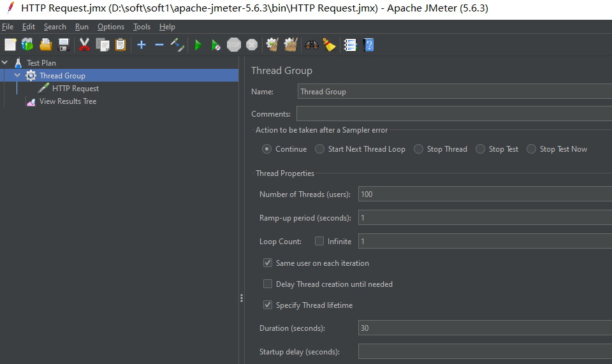Uncheck Specify Thread lifetime checkbox
This screenshot has height=364, width=612.
coord(268,305)
